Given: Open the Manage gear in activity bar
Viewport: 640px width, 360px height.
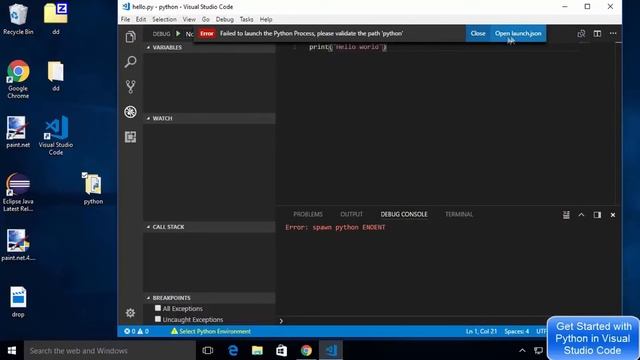Looking at the screenshot, I should point(130,313).
